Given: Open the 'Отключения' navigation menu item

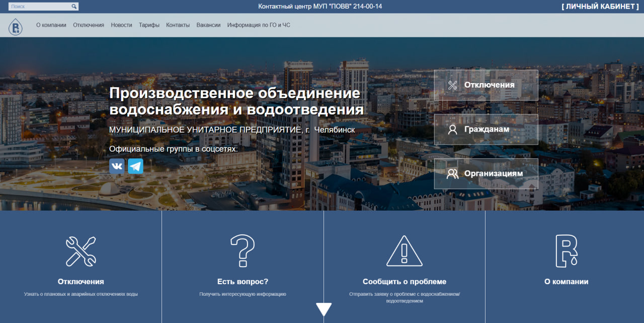Looking at the screenshot, I should [x=89, y=25].
